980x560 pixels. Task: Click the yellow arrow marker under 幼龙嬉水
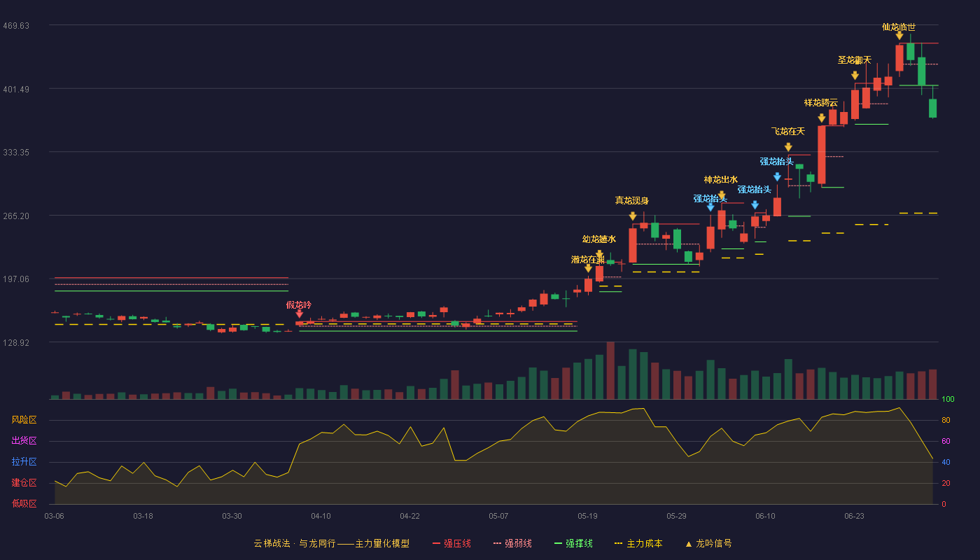[x=599, y=255]
